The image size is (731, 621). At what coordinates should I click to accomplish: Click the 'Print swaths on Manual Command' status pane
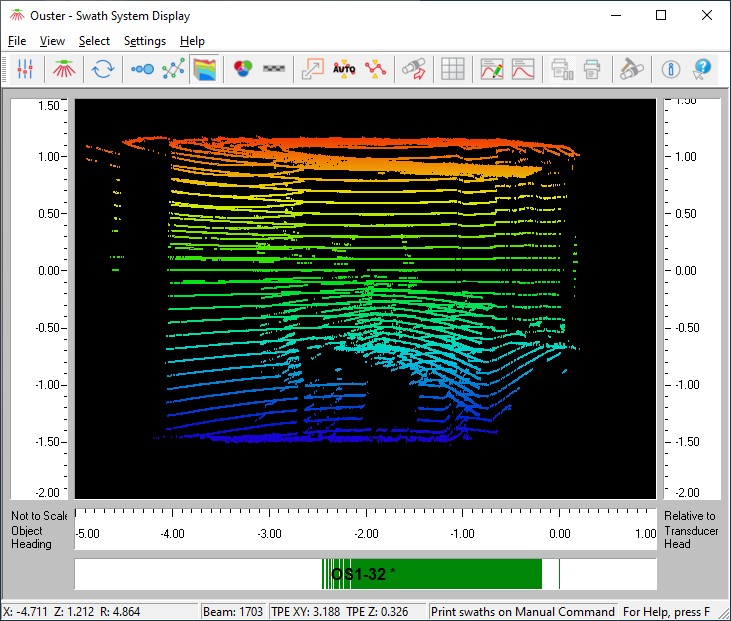tap(522, 611)
